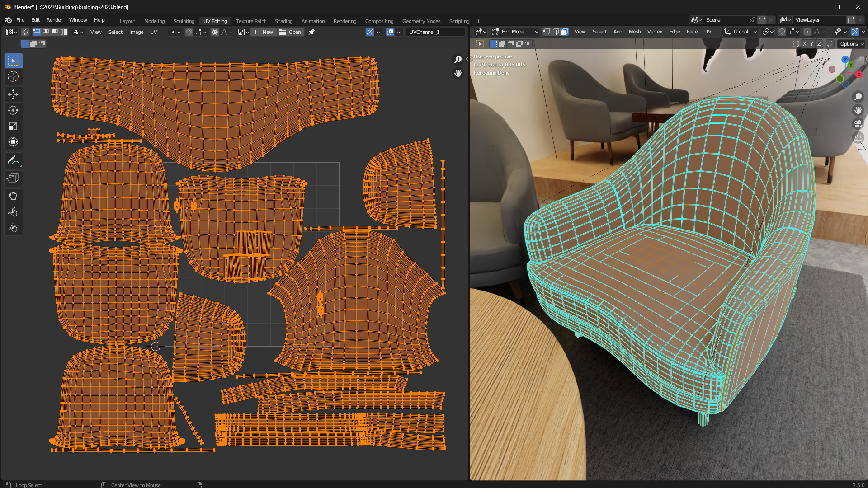Select the Cursor tool in UV editor
This screenshot has height=488, width=868.
point(13,76)
